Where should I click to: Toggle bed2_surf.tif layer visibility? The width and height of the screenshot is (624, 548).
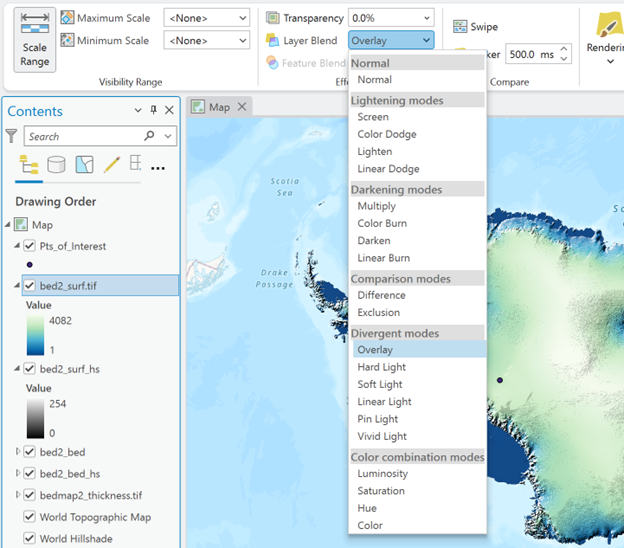click(29, 285)
